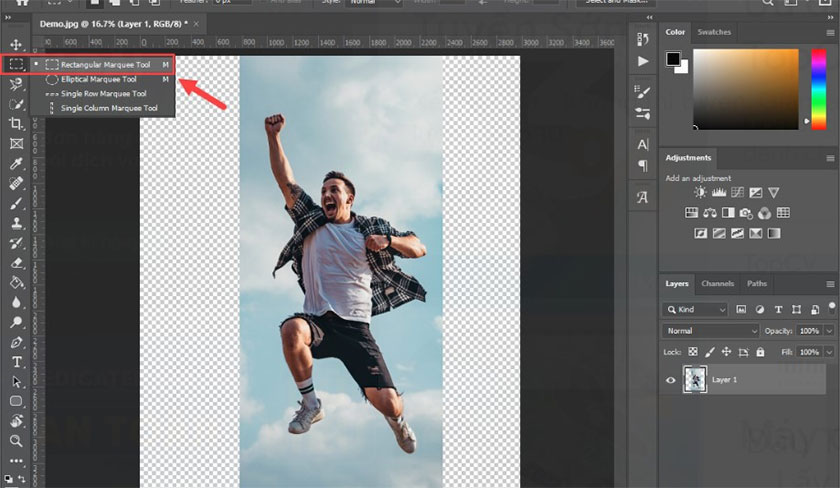Toggle lock all for the layer
Viewport: 840px width, 488px height.
point(760,351)
